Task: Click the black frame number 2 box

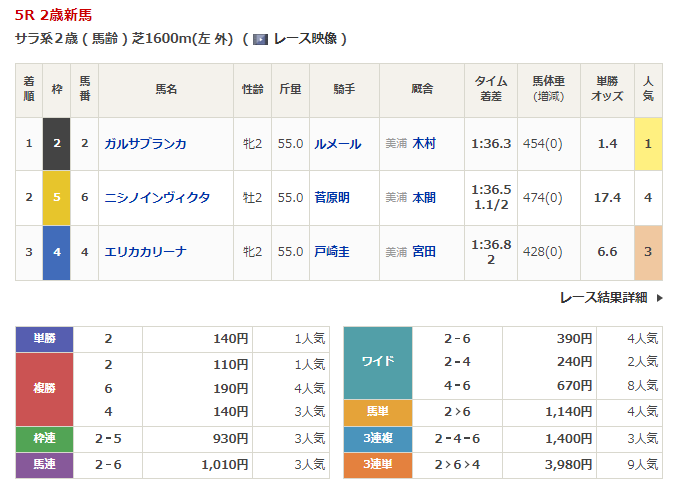Action: coord(56,144)
